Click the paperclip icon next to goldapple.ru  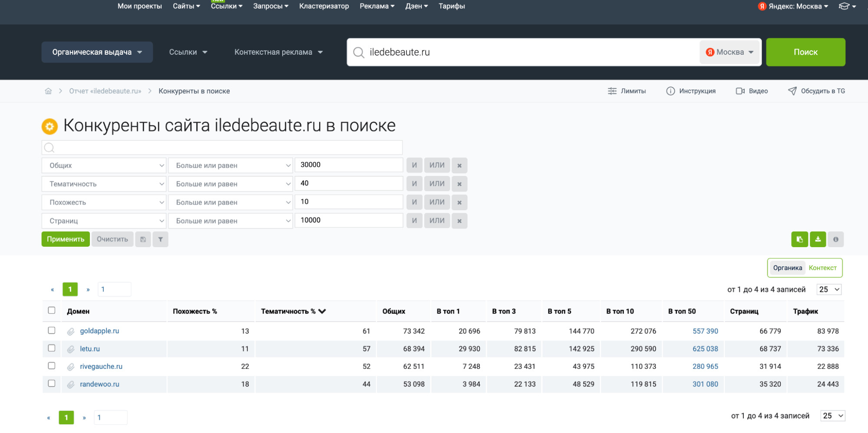[71, 331]
